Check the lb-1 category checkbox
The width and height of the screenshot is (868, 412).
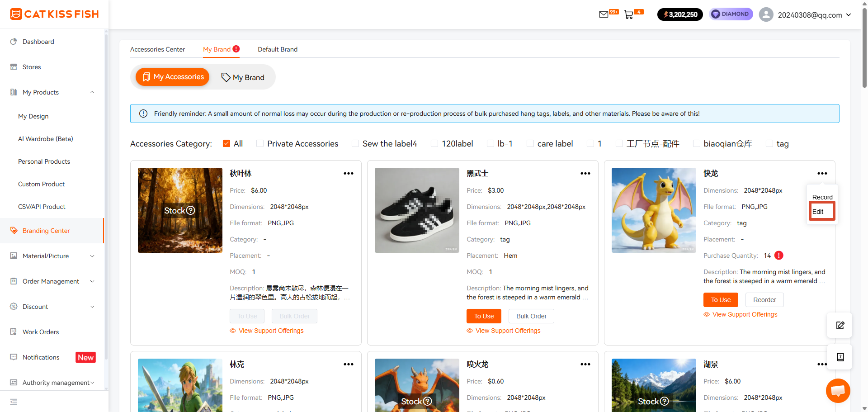[x=491, y=143]
